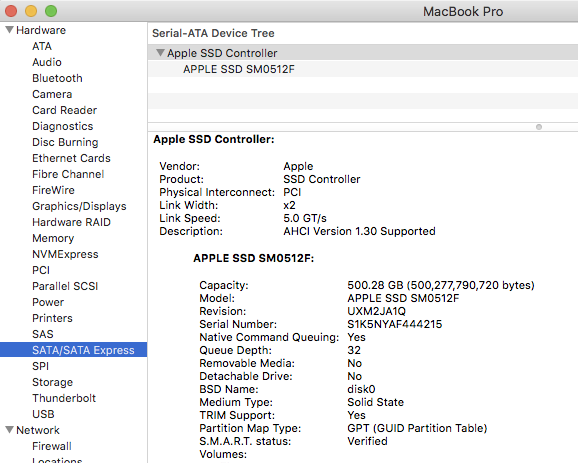Collapse the Hardware section triangle

coord(10,30)
